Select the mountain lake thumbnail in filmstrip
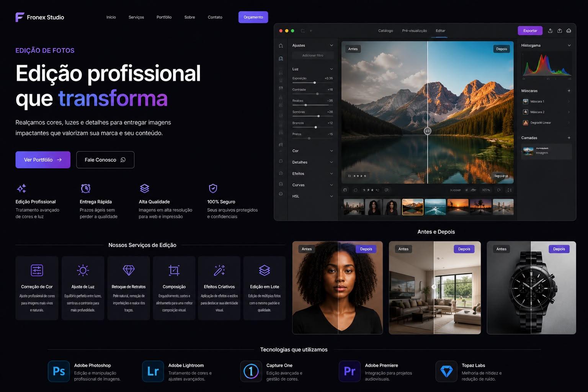The image size is (588, 392). coord(413,207)
